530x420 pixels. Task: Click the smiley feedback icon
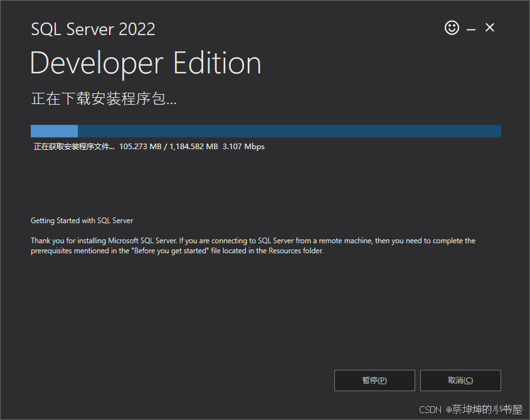tap(452, 28)
